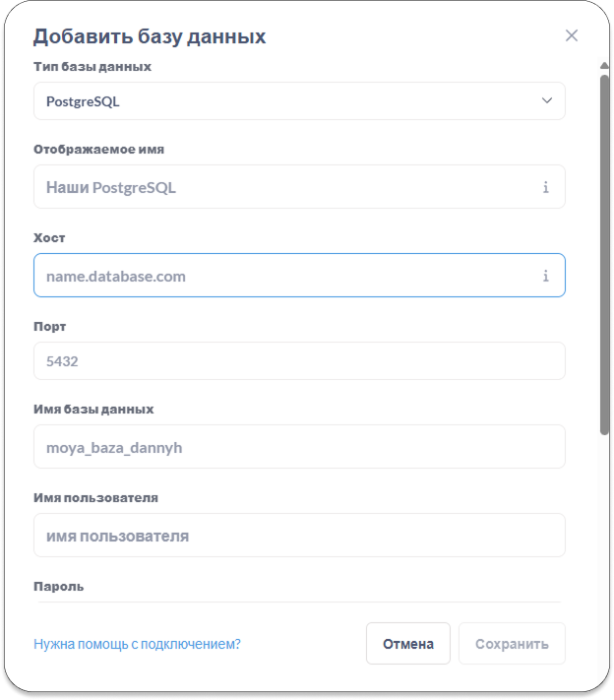Click the dialog's vertical scrollbar thumb
Image resolution: width=614 pixels, height=700 pixels.
tap(604, 256)
